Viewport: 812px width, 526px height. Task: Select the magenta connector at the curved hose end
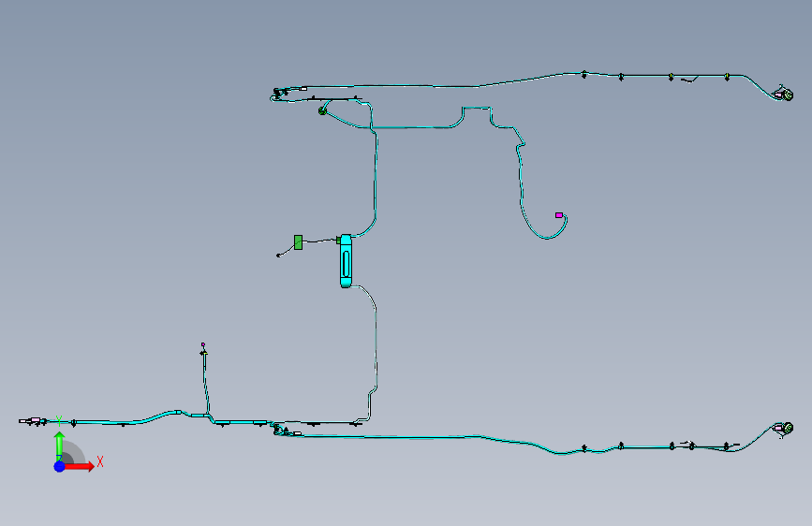pyautogui.click(x=559, y=215)
